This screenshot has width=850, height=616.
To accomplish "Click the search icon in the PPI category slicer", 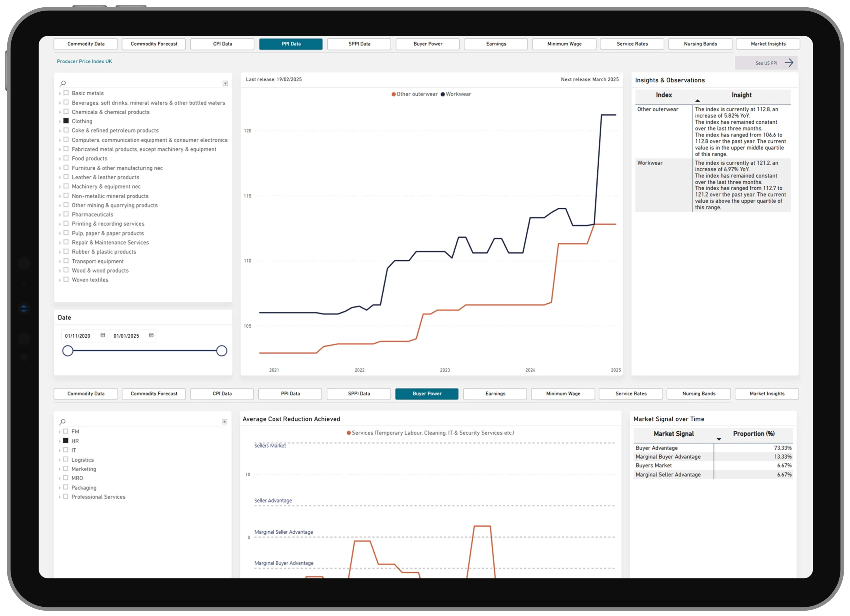I will pos(63,83).
